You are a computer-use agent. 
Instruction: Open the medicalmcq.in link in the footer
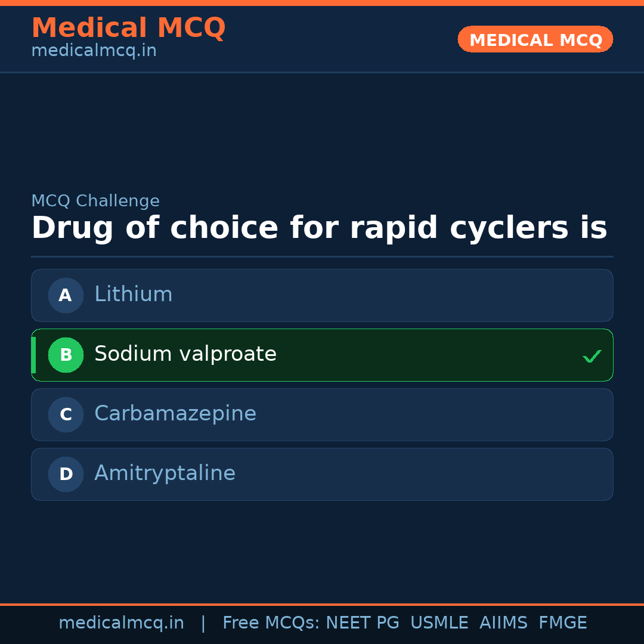(x=121, y=623)
